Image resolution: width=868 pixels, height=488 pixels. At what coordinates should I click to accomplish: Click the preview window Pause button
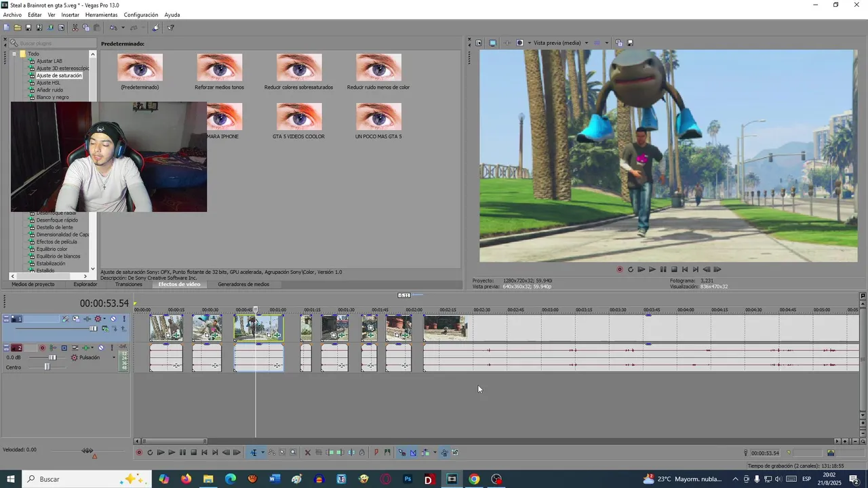tap(663, 269)
